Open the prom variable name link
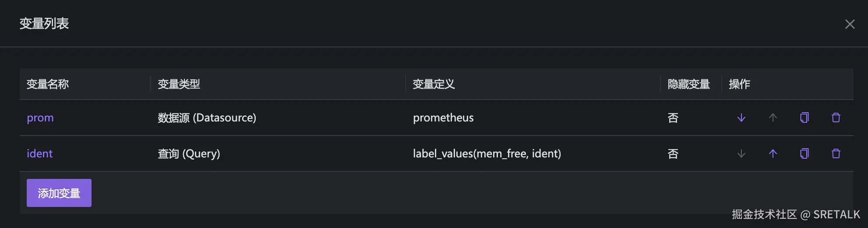Viewport: 868px width, 228px height. 40,118
